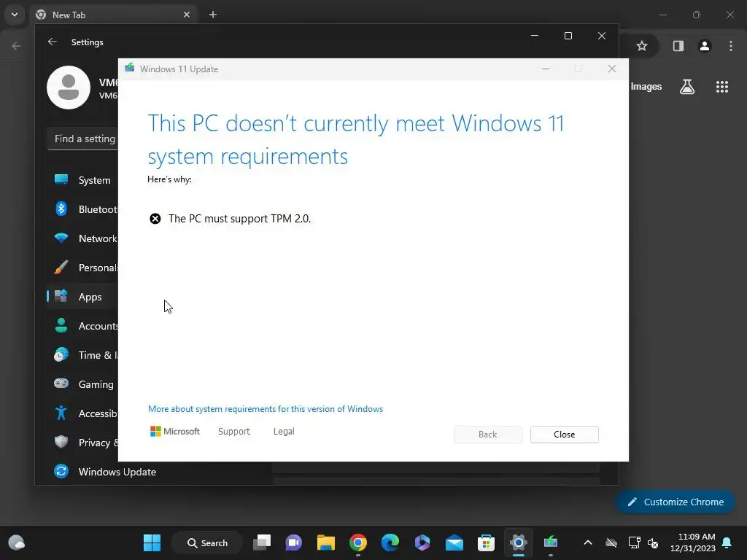Click the Find a setting search box
Viewport: 747px width, 560px height.
pyautogui.click(x=83, y=139)
